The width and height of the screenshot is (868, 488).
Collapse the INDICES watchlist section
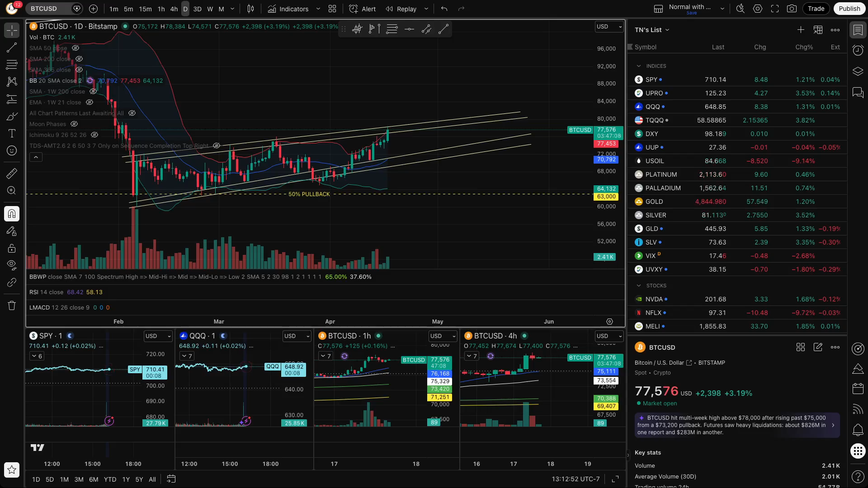(639, 66)
